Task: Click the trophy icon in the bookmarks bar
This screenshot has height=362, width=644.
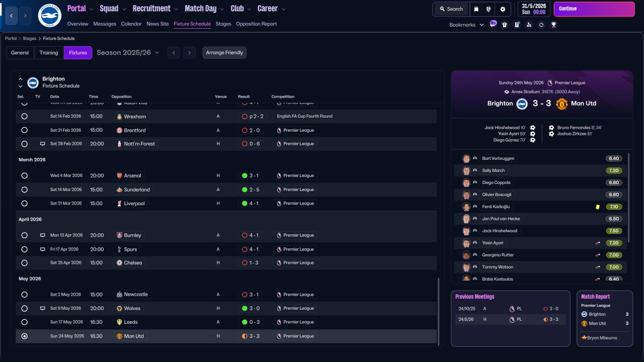Action: pos(553,25)
